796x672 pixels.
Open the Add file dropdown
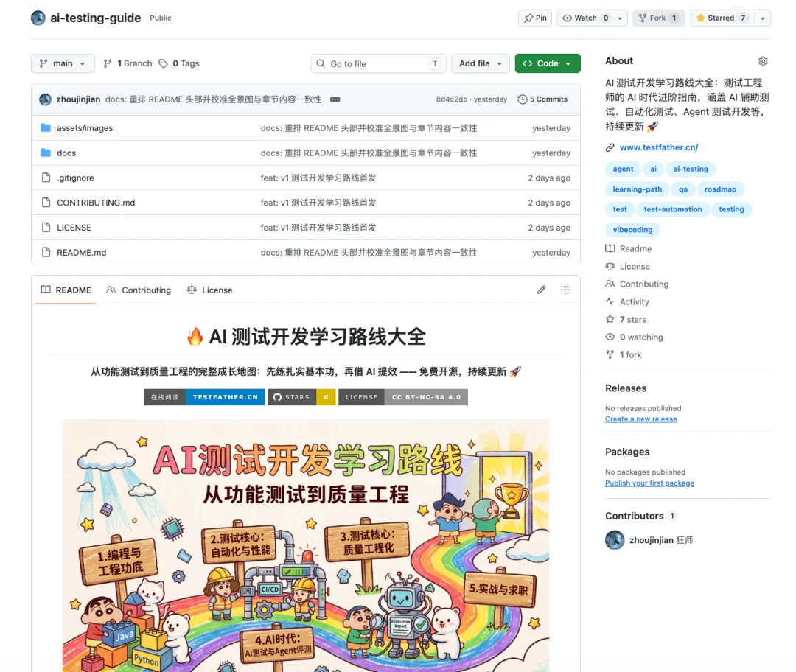(481, 63)
